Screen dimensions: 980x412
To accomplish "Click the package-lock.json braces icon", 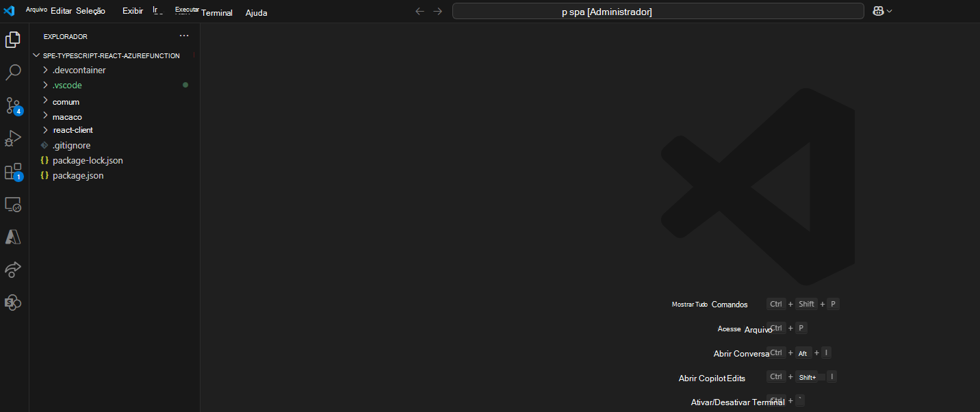I will point(44,160).
